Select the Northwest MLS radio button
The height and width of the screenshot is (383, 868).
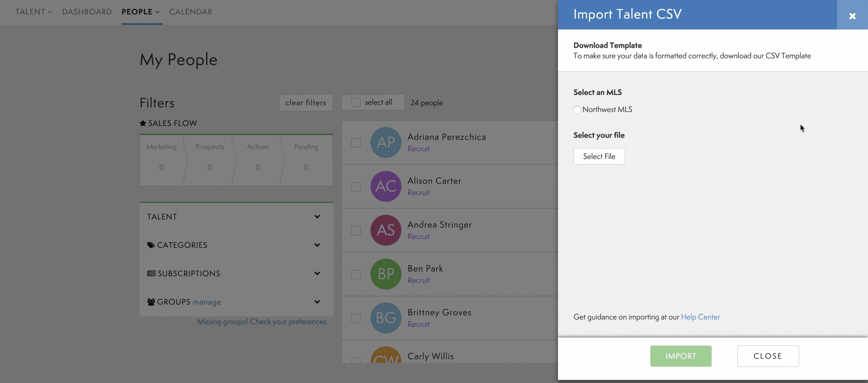[x=577, y=110]
